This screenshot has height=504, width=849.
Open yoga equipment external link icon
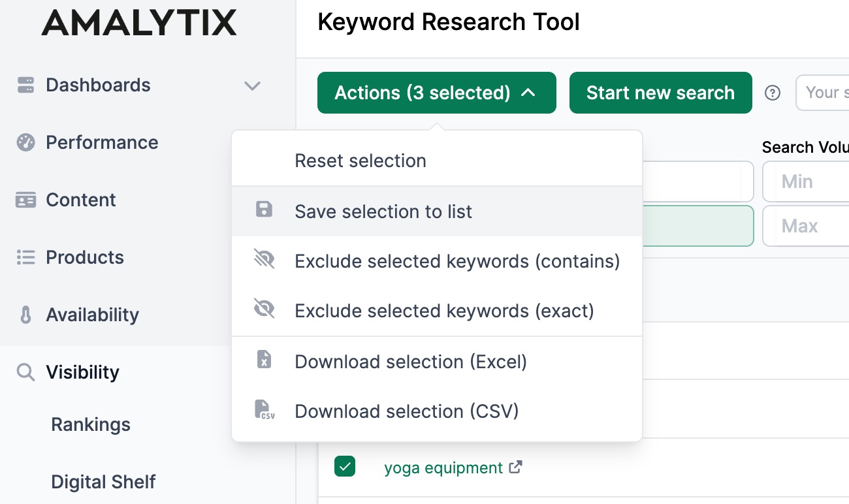(516, 467)
